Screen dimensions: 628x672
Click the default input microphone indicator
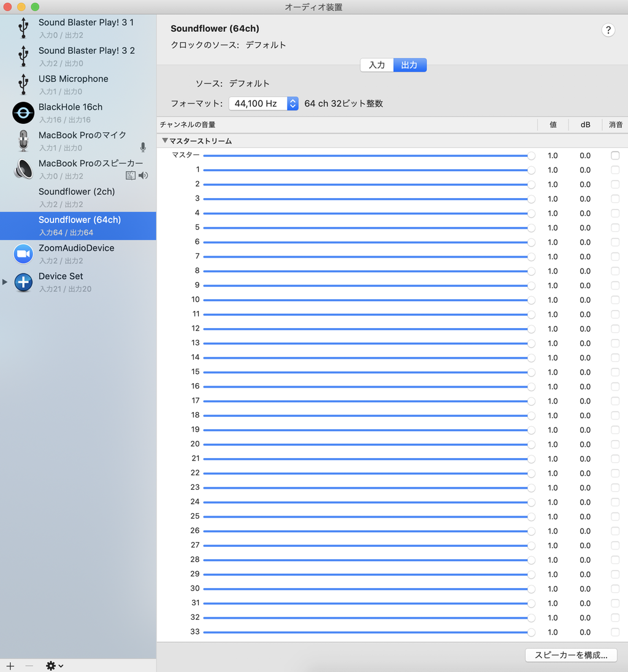pyautogui.click(x=143, y=147)
